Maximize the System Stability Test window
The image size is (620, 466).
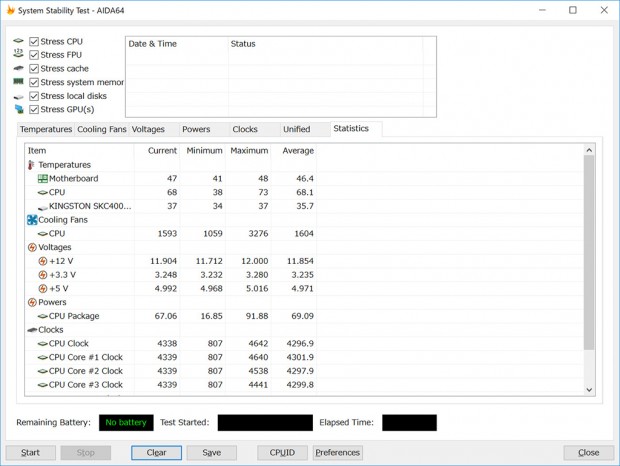click(x=573, y=10)
